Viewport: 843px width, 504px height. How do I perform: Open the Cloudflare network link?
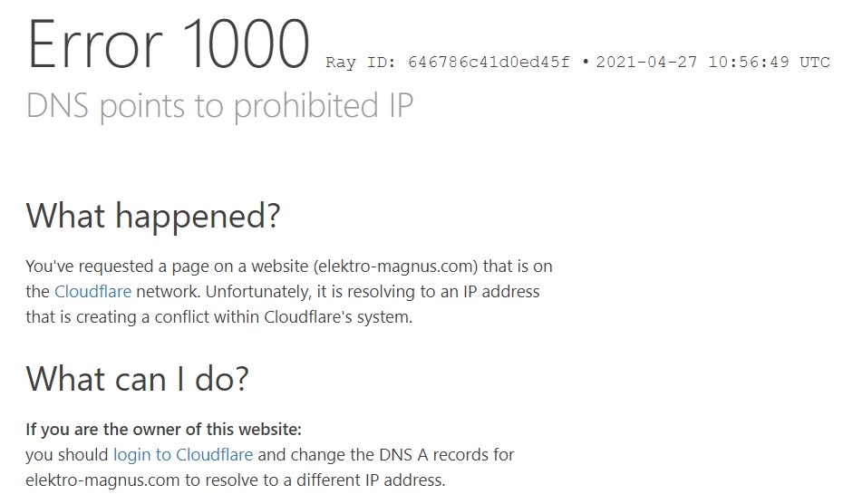click(x=92, y=292)
